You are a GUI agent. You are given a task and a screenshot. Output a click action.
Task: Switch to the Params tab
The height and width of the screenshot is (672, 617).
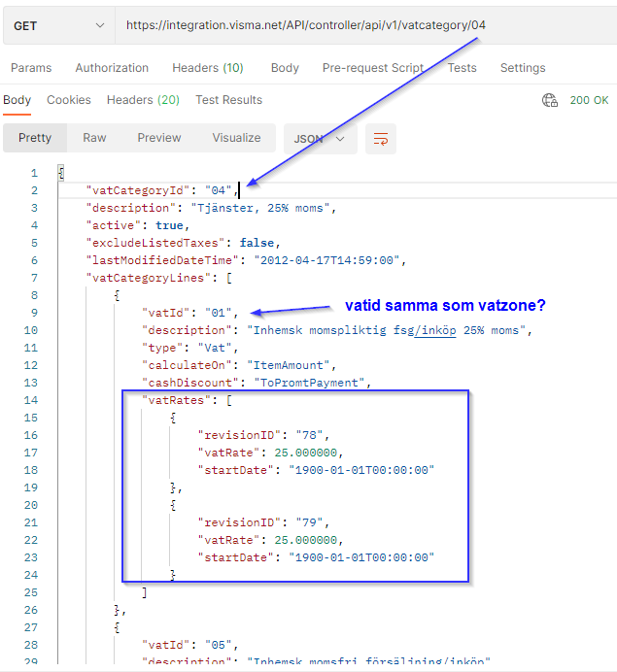click(31, 68)
